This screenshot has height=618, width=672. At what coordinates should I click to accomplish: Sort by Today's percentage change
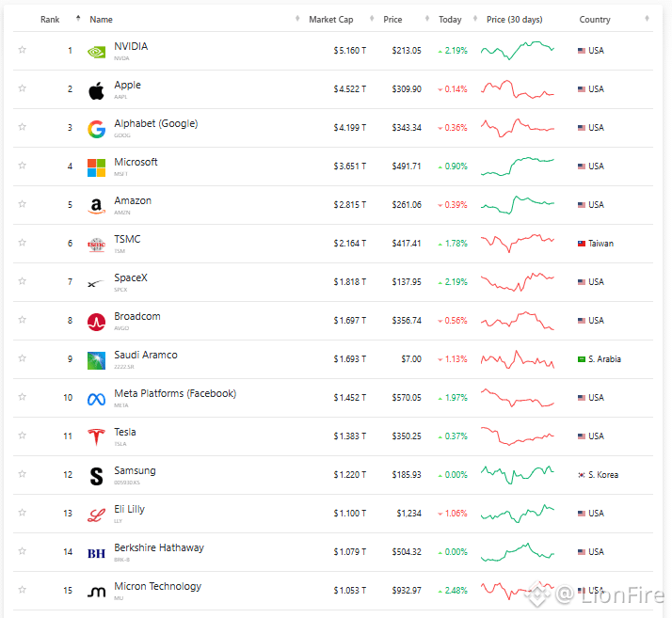click(450, 20)
